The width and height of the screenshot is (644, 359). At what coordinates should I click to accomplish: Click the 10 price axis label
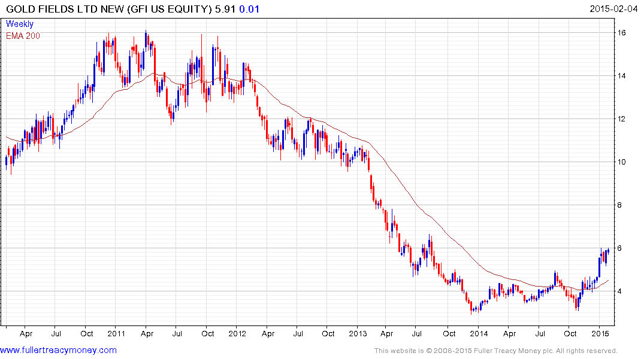pyautogui.click(x=621, y=162)
